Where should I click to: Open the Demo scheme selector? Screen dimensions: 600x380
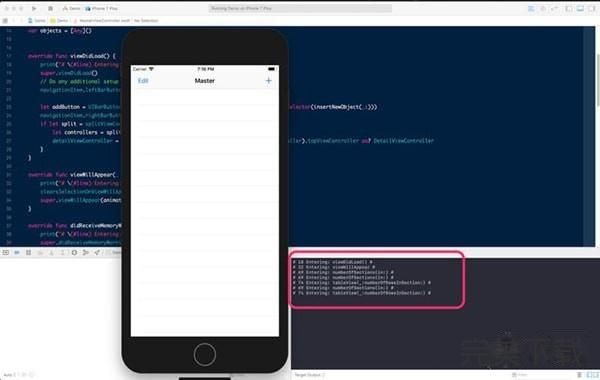72,8
